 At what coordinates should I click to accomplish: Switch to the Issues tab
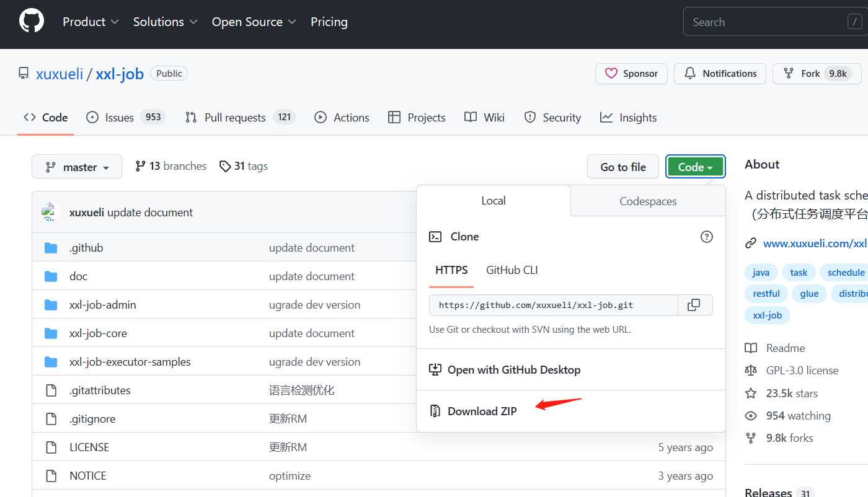[126, 118]
